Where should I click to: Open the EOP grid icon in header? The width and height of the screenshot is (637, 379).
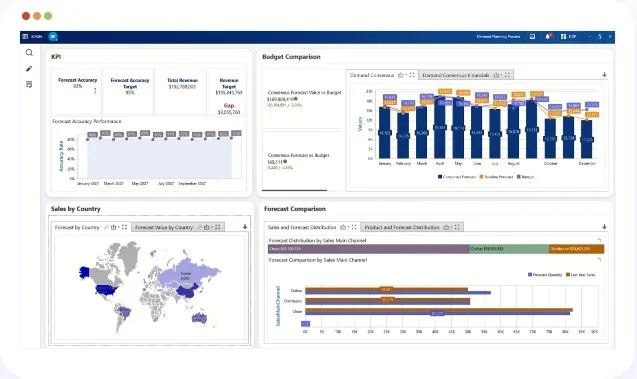coord(563,37)
